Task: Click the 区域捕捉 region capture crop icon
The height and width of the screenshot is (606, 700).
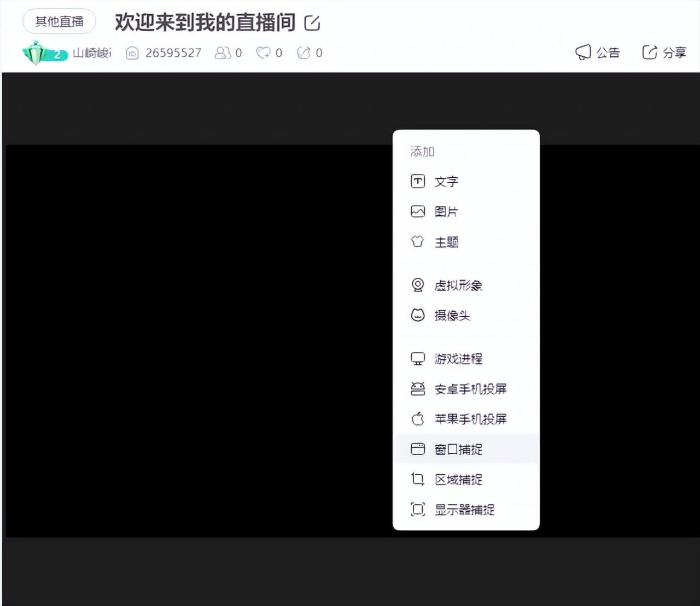Action: [x=418, y=479]
